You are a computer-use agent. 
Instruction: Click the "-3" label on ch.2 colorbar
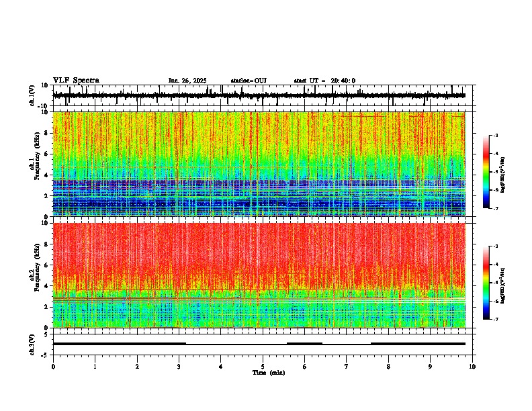click(495, 246)
